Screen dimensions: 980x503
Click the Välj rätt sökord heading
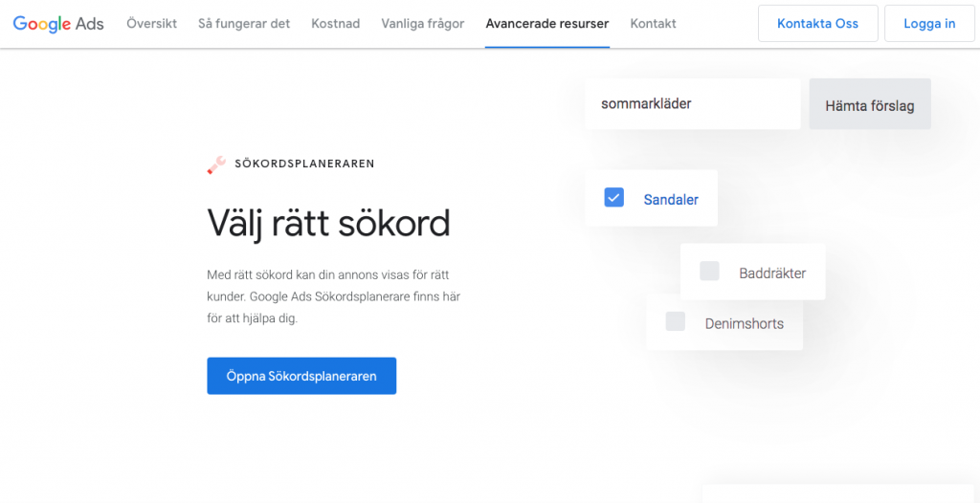tap(328, 223)
